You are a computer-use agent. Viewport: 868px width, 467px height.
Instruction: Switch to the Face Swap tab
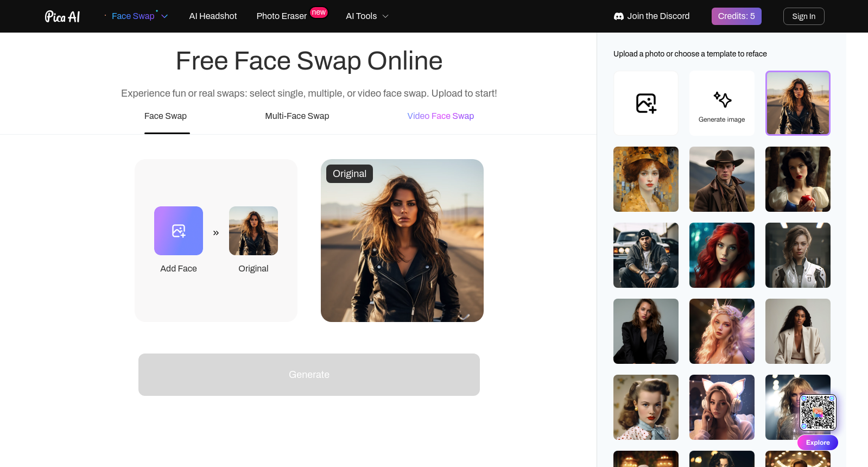[x=166, y=116]
